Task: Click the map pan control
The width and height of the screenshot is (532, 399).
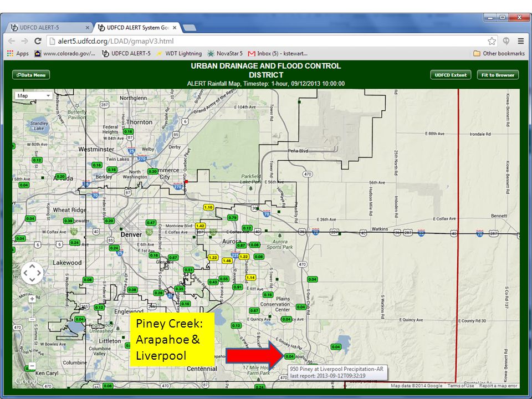Action: (x=32, y=273)
